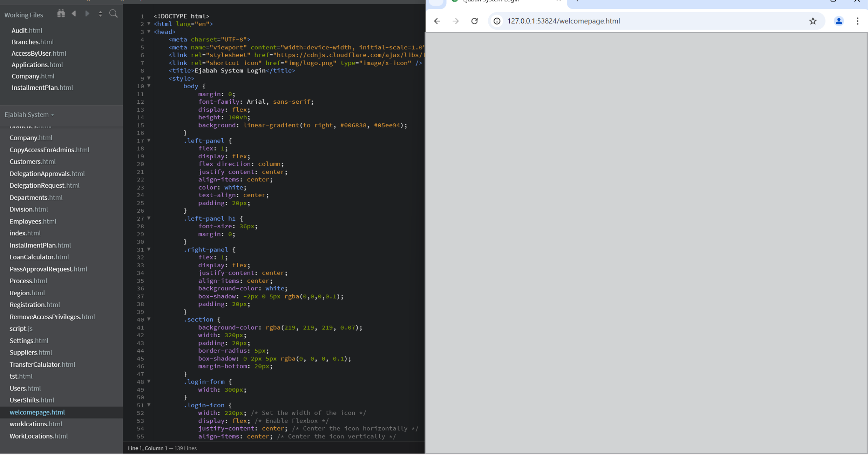The image size is (868, 455).
Task: Open the Ejabiah System project dropdown
Action: pyautogui.click(x=29, y=115)
